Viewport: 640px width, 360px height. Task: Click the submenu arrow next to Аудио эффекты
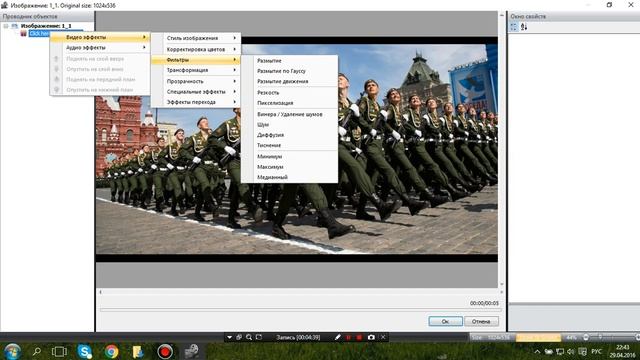click(x=144, y=48)
